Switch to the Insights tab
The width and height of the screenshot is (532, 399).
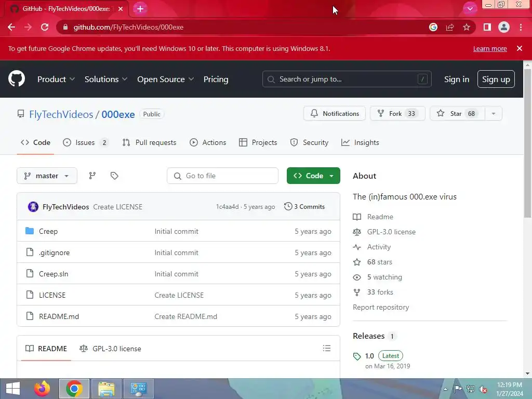click(x=360, y=142)
